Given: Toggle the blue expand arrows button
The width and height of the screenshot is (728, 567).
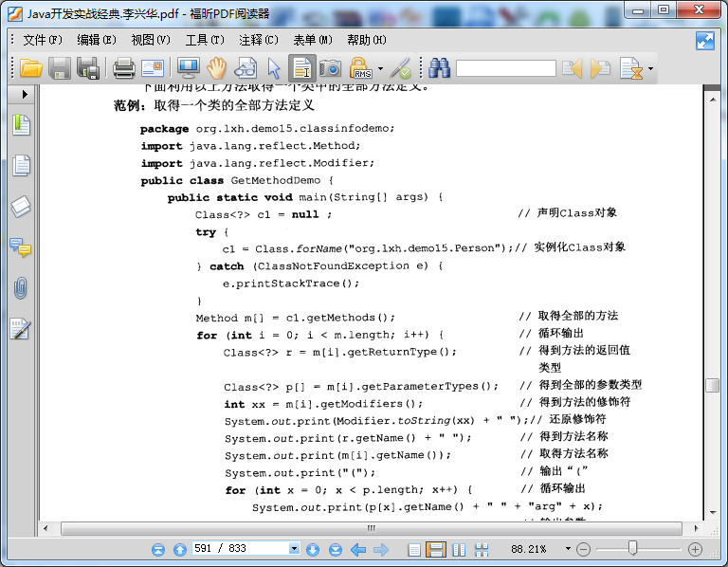Looking at the screenshot, I should (x=705, y=41).
